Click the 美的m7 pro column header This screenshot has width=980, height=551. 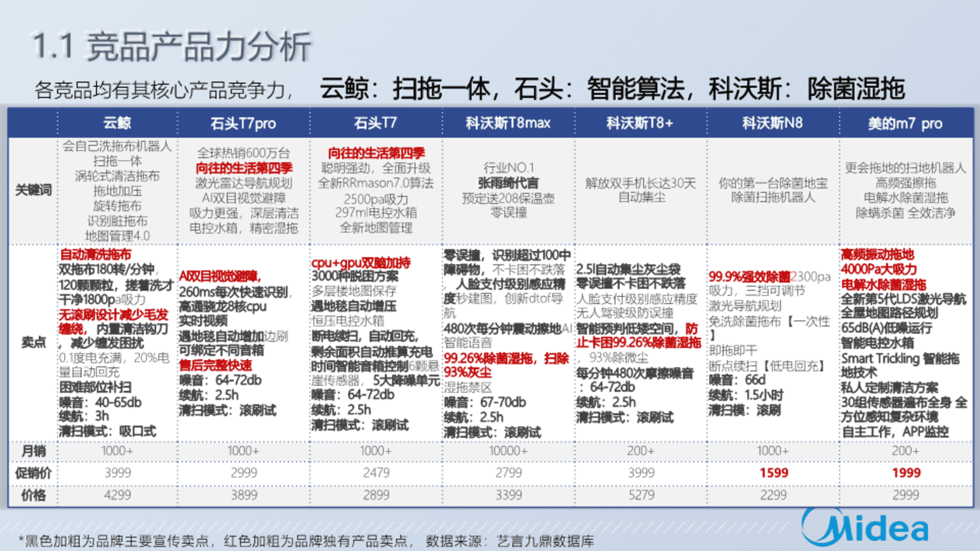905,123
